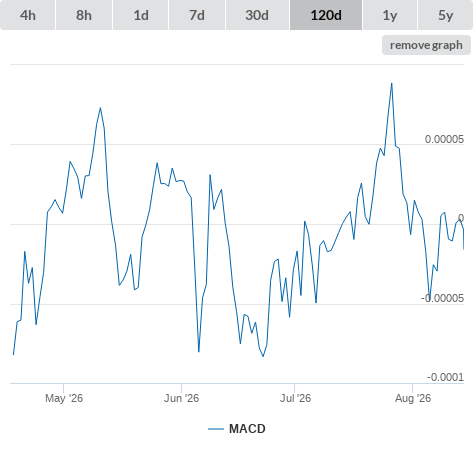Choose the 1d time range tab
The height and width of the screenshot is (455, 474).
click(141, 15)
